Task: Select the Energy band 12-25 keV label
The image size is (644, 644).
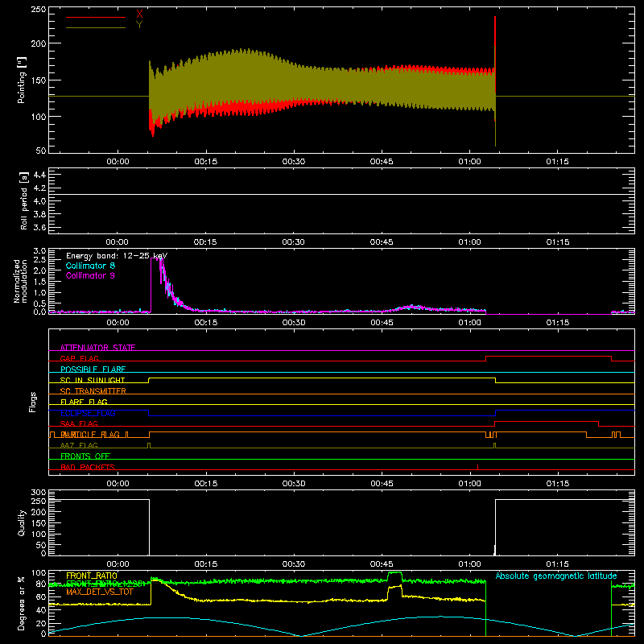Action: click(117, 256)
